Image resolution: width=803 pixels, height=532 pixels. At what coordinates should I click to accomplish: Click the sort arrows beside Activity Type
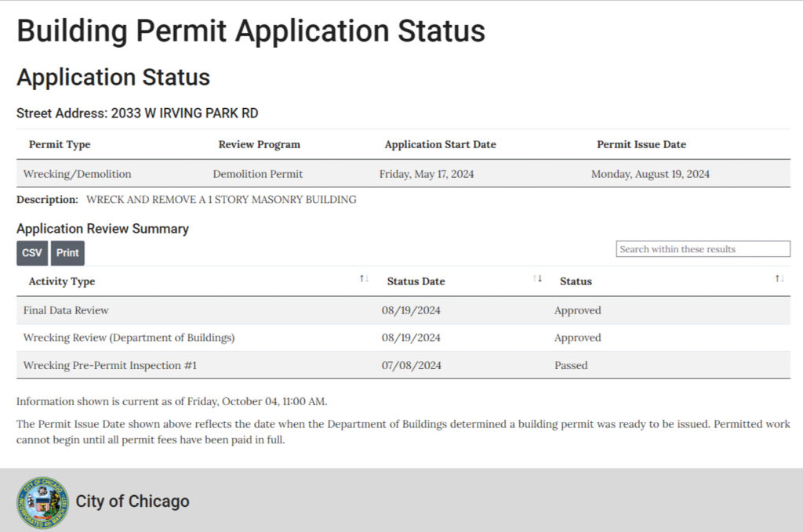pos(362,277)
